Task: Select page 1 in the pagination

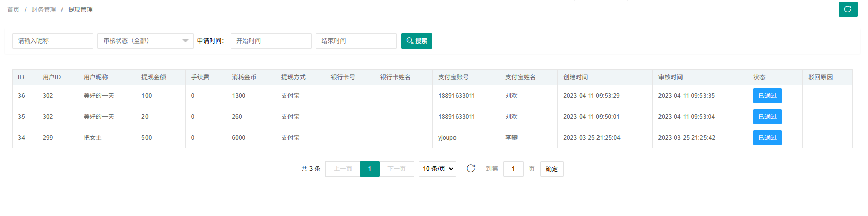Action: click(x=369, y=169)
